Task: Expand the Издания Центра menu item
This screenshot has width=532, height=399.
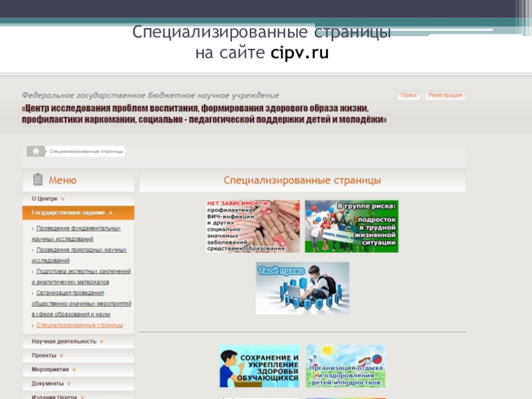Action: point(78,396)
